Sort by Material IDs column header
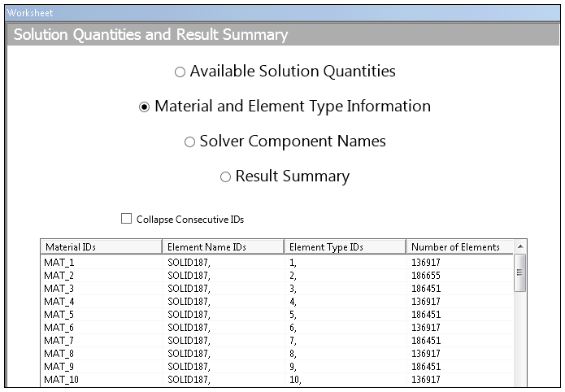The image size is (565, 392). [101, 247]
